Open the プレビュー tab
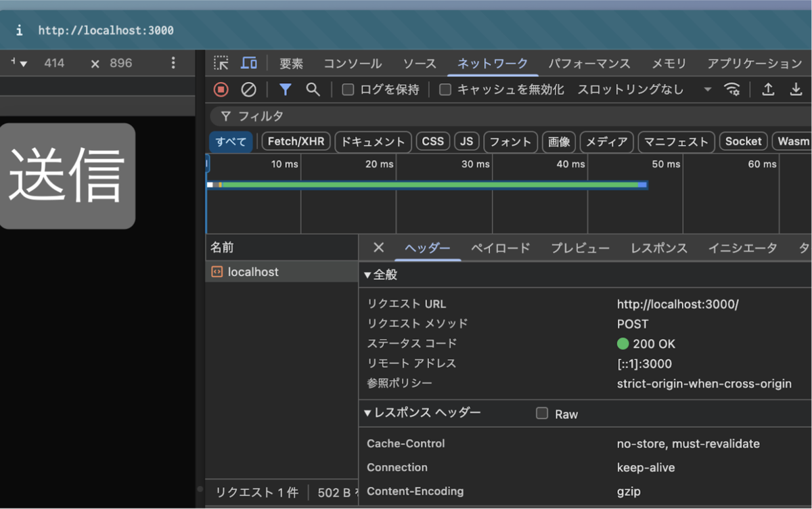Image resolution: width=812 pixels, height=509 pixels. (580, 248)
